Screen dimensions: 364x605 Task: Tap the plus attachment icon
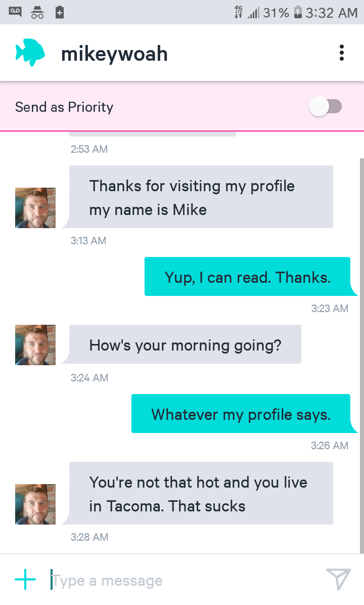pyautogui.click(x=25, y=580)
